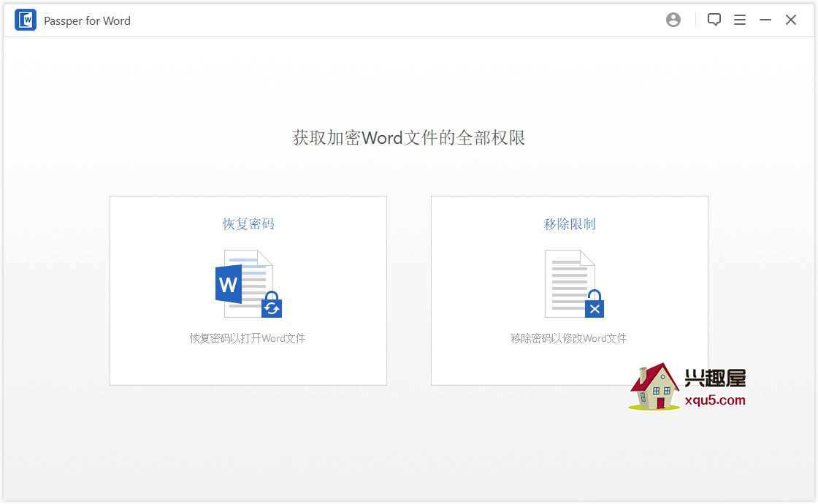Click the Word document lock-refresh icon
Viewport: 818px width, 504px height.
tap(249, 284)
